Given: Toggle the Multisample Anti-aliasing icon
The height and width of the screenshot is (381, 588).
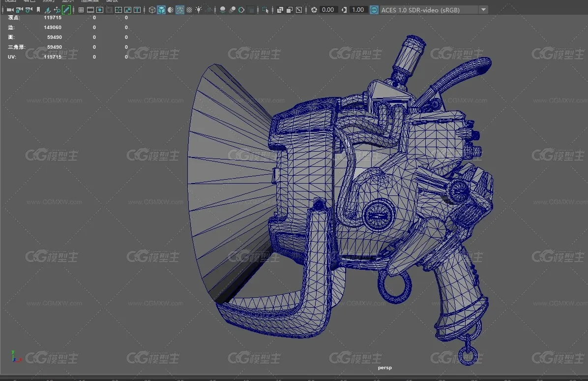Looking at the screenshot, I should click(241, 10).
